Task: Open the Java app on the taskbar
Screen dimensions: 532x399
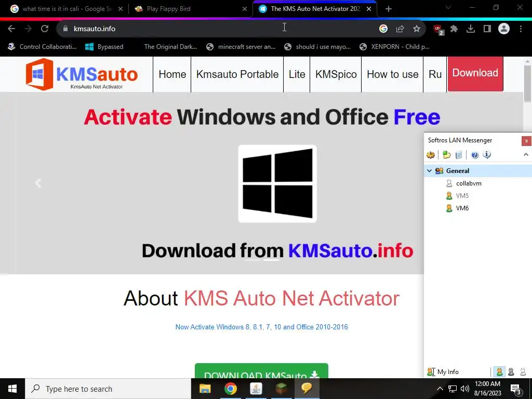Action: 256,389
